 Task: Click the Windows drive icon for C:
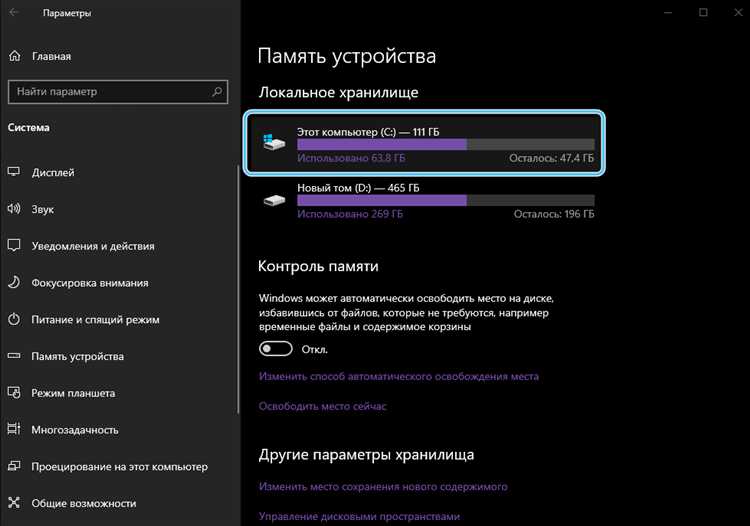[274, 142]
